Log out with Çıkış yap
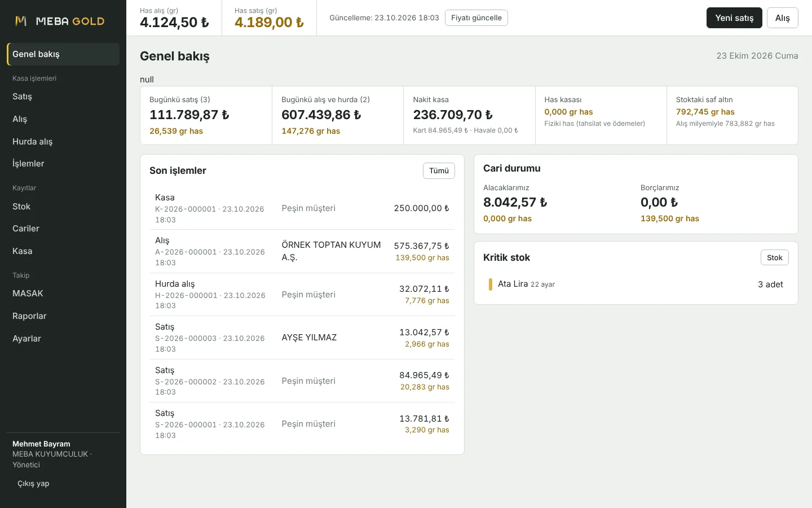The image size is (812, 508). [x=33, y=484]
